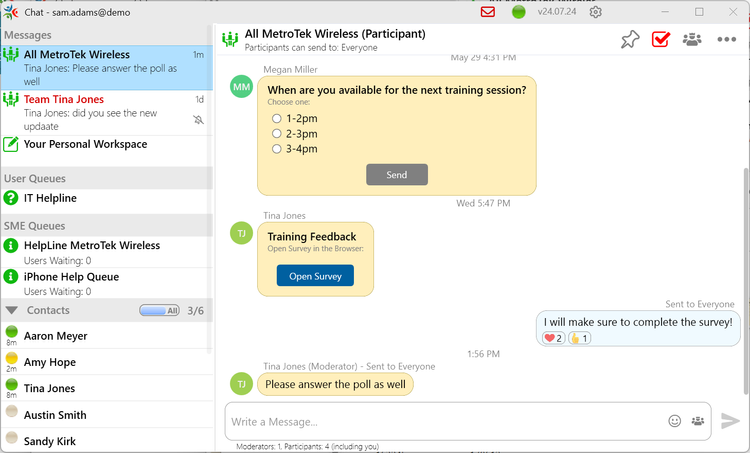Select the 2-3pm poll option
The image size is (750, 453).
click(x=276, y=133)
